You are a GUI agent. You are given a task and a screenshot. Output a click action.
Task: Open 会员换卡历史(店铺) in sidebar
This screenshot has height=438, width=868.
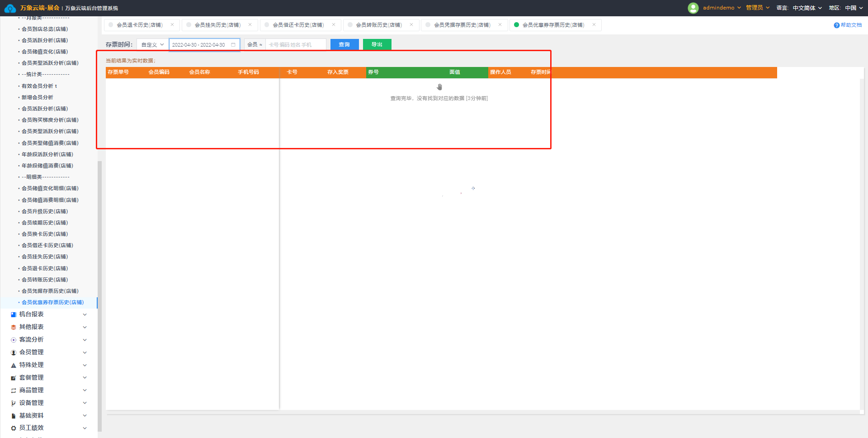pyautogui.click(x=45, y=234)
